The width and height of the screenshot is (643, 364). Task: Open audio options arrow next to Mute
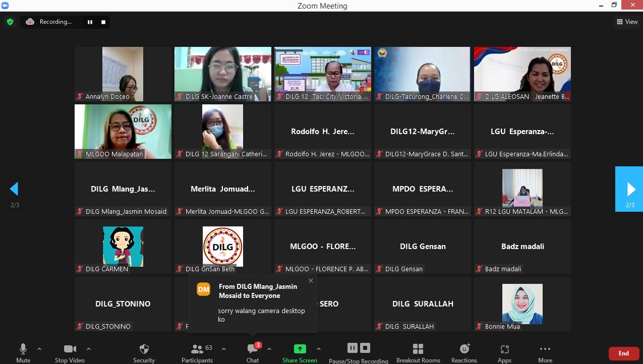pyautogui.click(x=39, y=349)
